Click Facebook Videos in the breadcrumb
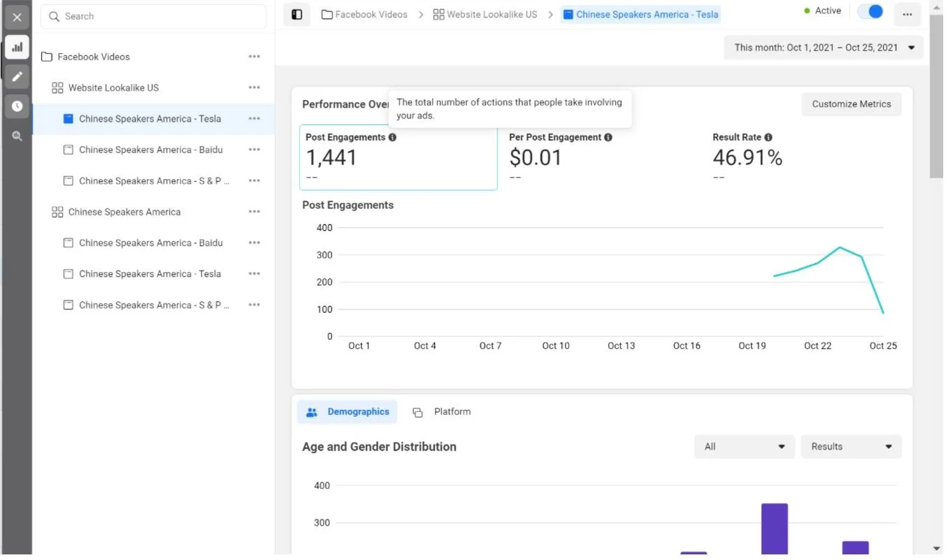This screenshot has height=560, width=946. click(x=364, y=14)
